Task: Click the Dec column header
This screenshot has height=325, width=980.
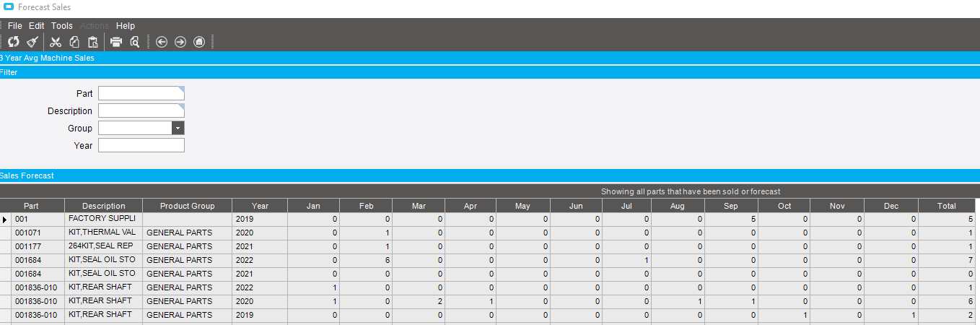Action: (891, 206)
